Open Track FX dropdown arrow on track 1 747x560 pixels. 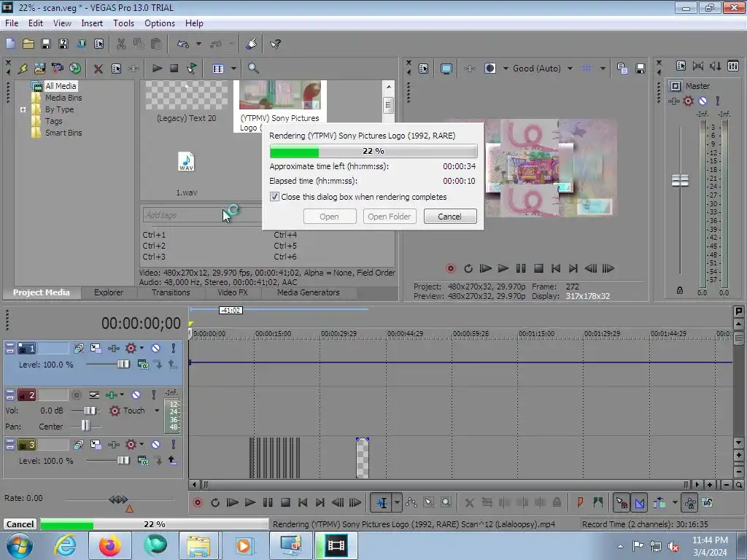[x=142, y=348]
